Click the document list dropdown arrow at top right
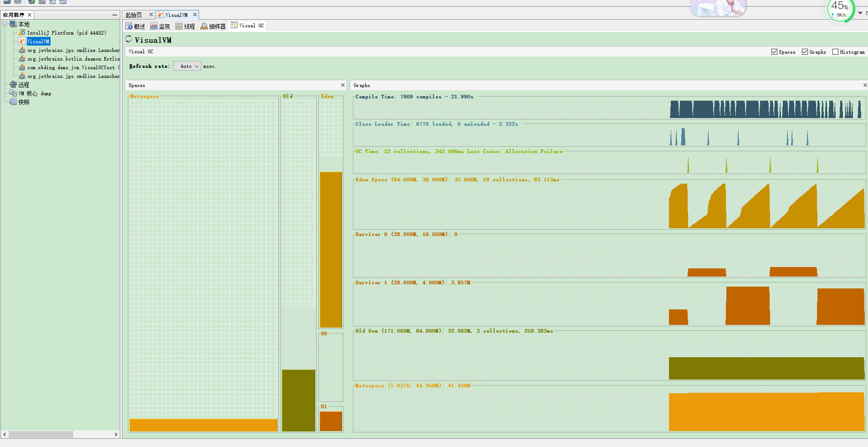Image resolution: width=868 pixels, height=447 pixels. coord(860,13)
